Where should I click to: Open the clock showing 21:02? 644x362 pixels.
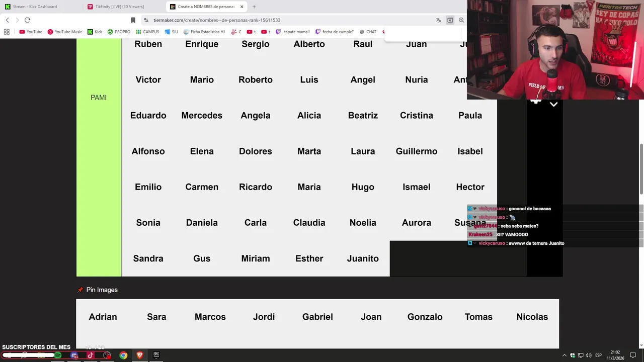tap(615, 355)
